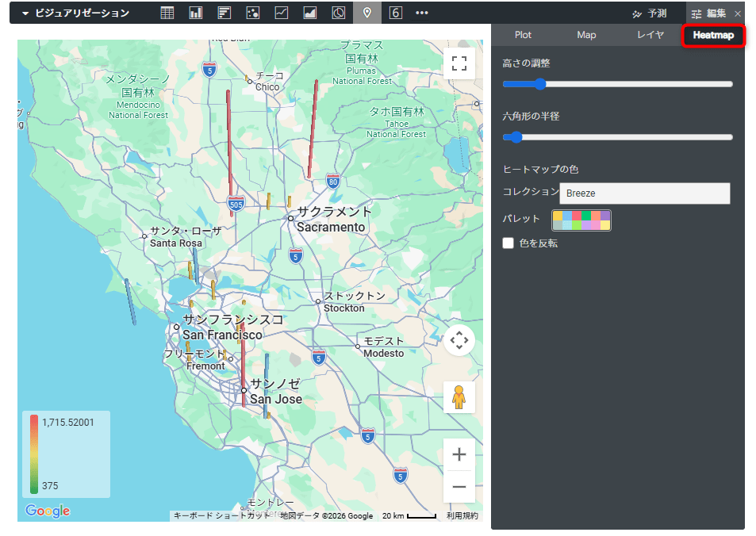Select the scatterplot visualization icon
The width and height of the screenshot is (756, 536).
252,13
